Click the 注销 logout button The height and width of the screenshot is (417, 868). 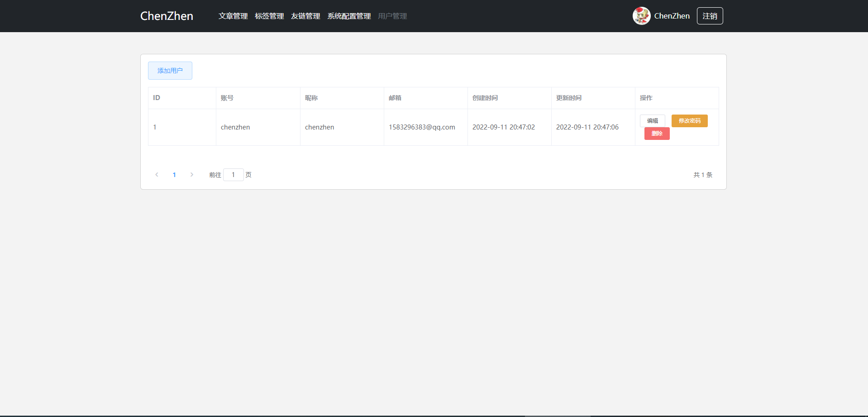click(710, 16)
